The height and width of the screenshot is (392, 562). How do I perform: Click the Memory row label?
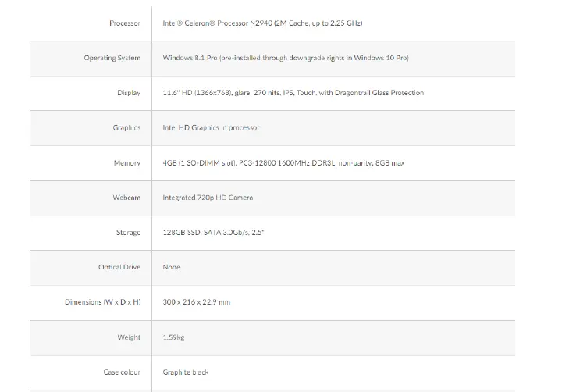[127, 163]
